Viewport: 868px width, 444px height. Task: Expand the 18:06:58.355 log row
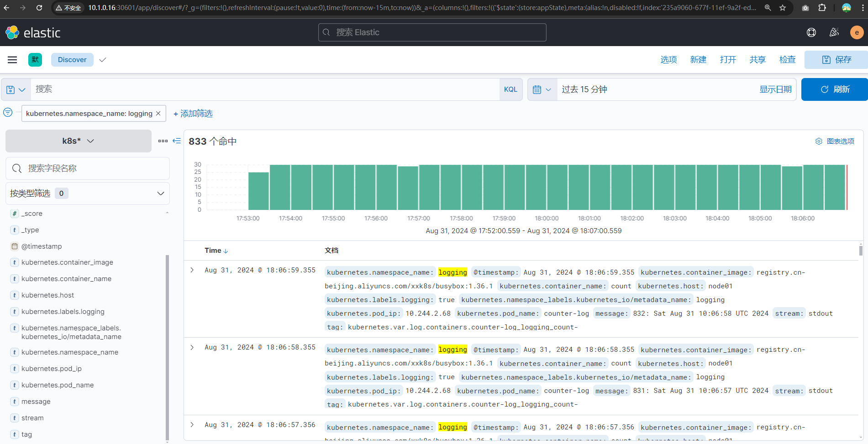[192, 347]
